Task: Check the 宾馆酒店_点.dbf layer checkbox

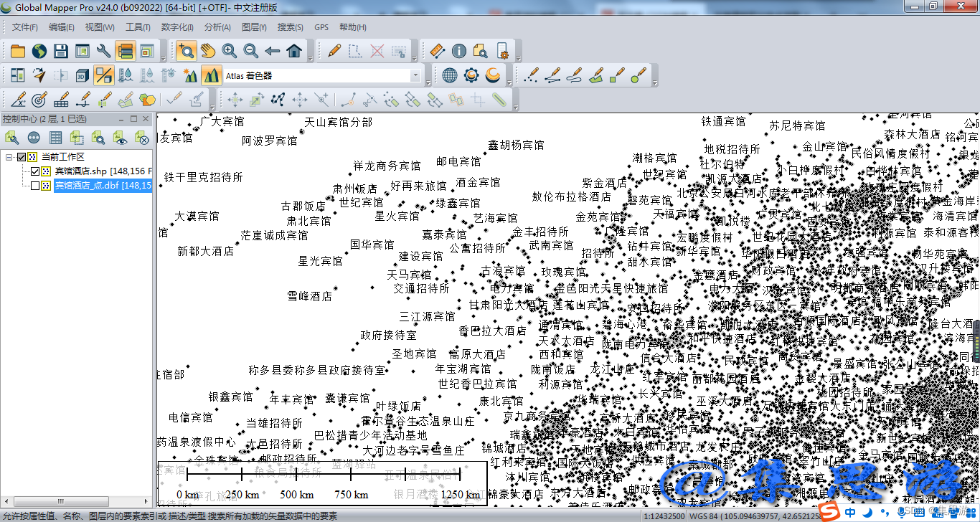Action: click(x=35, y=186)
